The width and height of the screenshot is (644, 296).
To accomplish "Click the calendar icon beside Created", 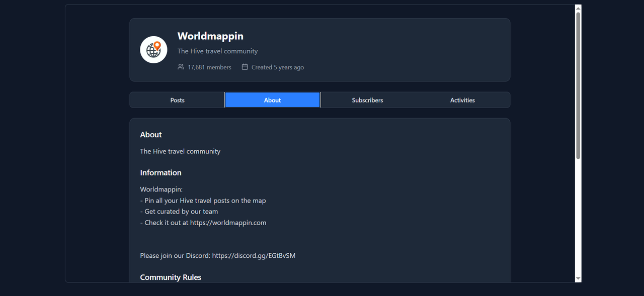I will click(245, 67).
